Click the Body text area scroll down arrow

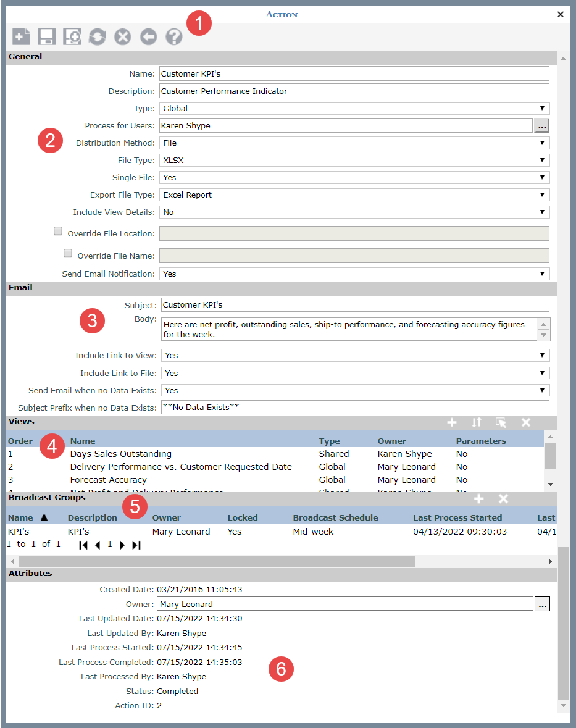tap(543, 335)
